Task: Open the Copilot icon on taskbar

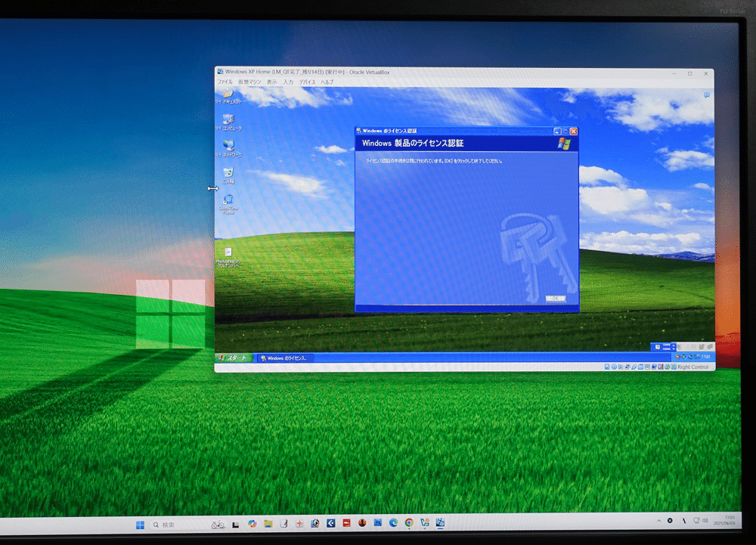Action: (253, 524)
